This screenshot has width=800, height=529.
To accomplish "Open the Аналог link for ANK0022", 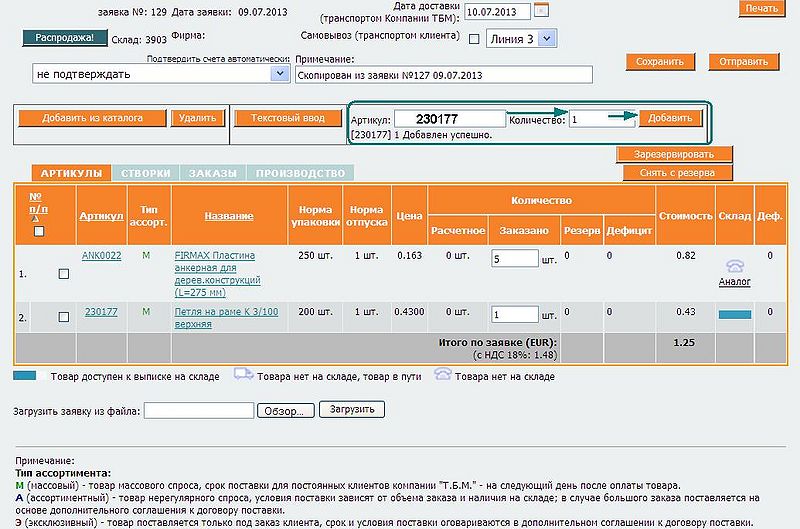I will point(734,282).
